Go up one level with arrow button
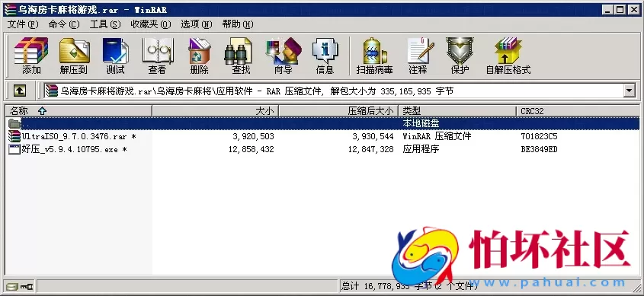Image resolution: width=644 pixels, height=296 pixels. pos(19,91)
